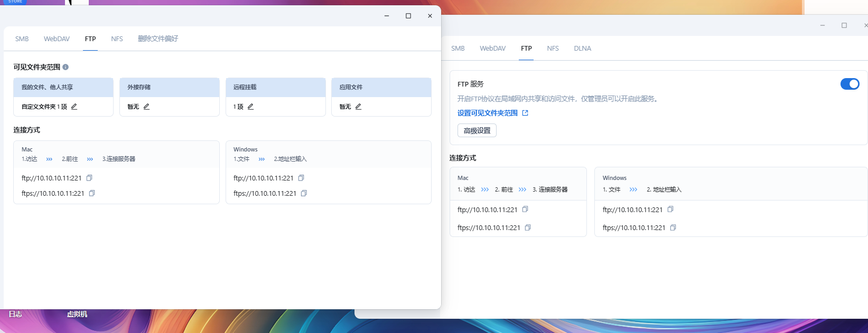Click 3. 连接服务器 step in right window

coord(550,189)
